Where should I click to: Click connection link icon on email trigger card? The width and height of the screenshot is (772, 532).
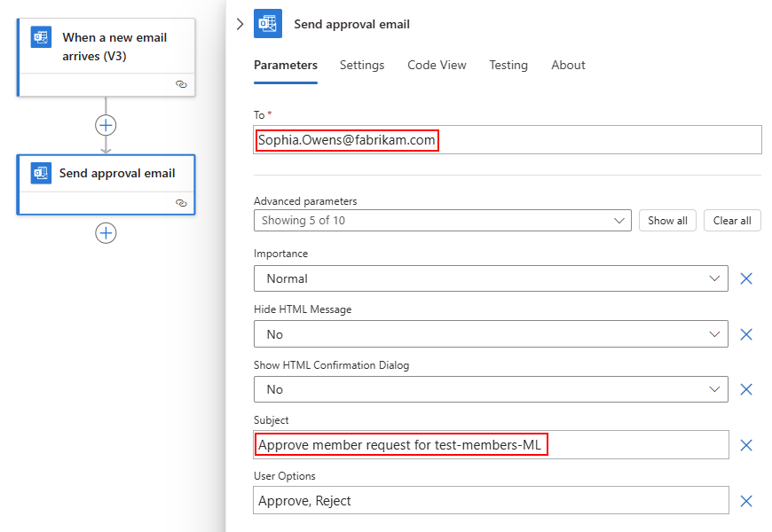tap(181, 84)
